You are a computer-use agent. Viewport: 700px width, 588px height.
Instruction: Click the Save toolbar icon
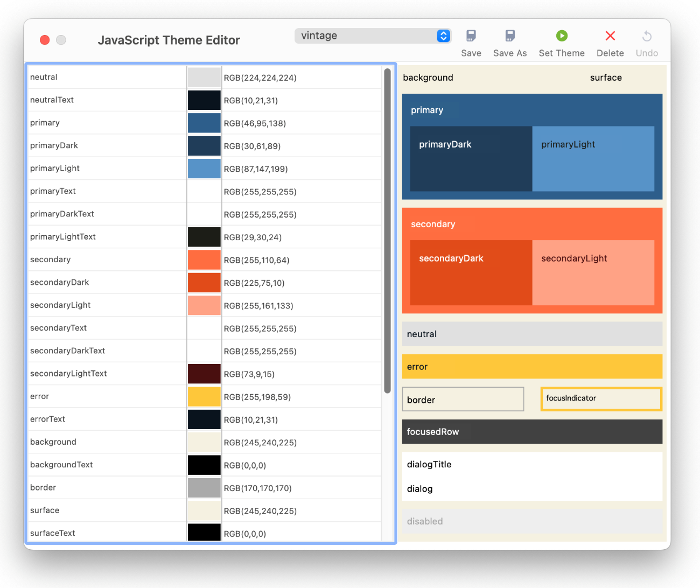[471, 36]
